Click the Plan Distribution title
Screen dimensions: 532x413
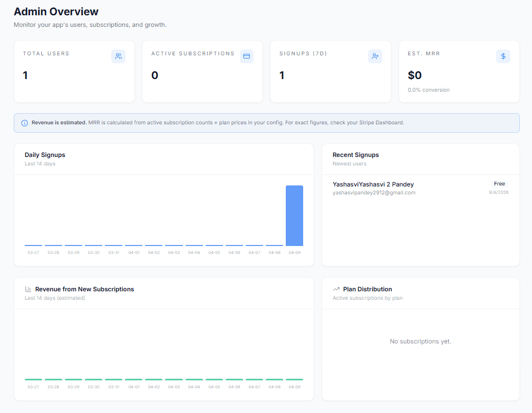coord(367,289)
